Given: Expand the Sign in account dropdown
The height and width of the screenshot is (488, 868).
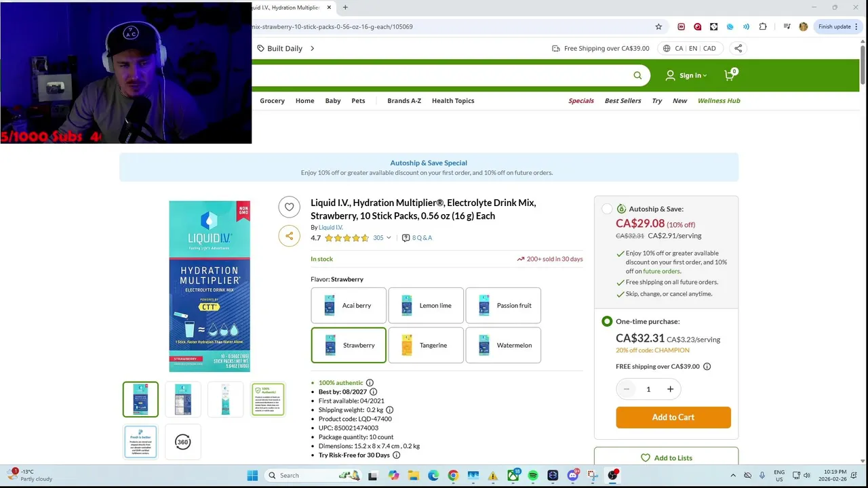Looking at the screenshot, I should tap(686, 75).
